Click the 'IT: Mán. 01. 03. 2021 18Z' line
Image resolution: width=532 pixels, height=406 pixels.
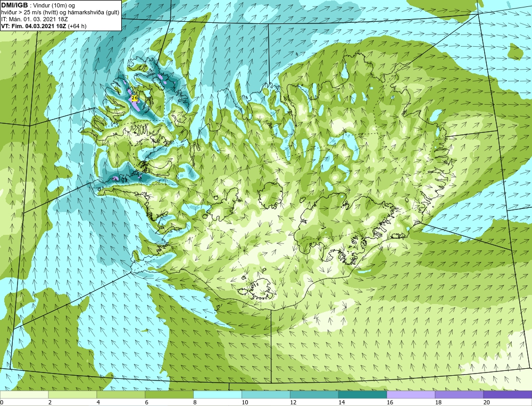35,19
